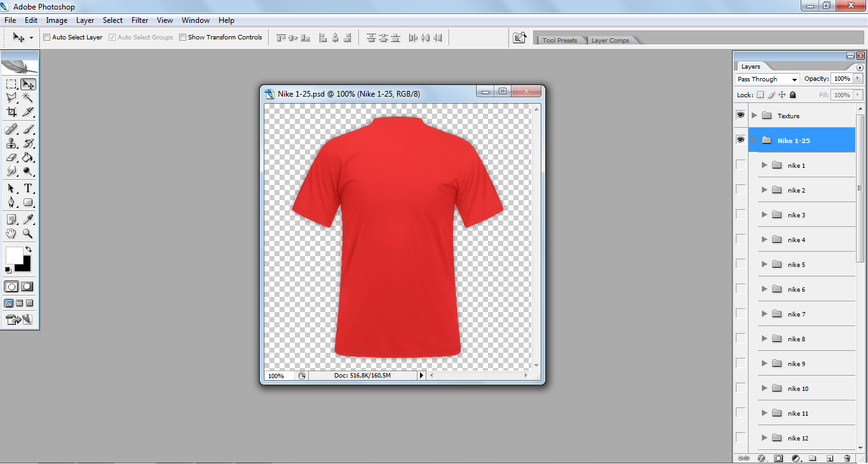Image resolution: width=868 pixels, height=464 pixels.
Task: Toggle Lock transparent pixels
Action: pos(760,95)
